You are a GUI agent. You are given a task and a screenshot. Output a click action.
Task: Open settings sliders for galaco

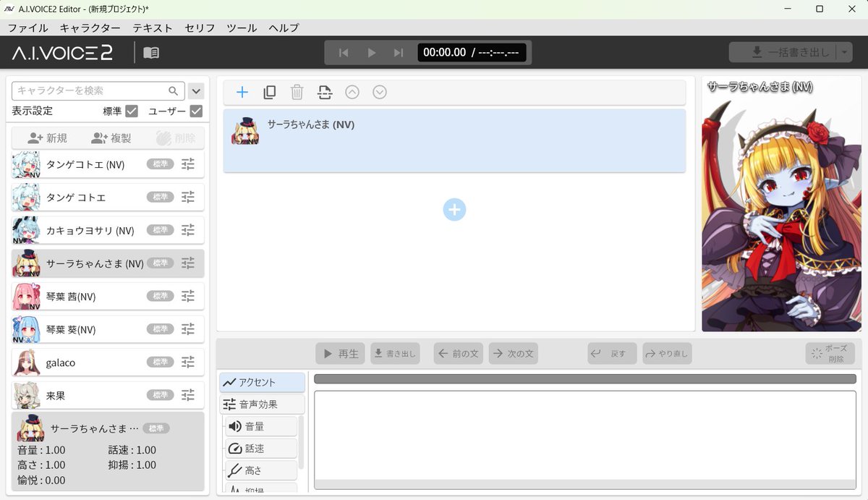188,362
